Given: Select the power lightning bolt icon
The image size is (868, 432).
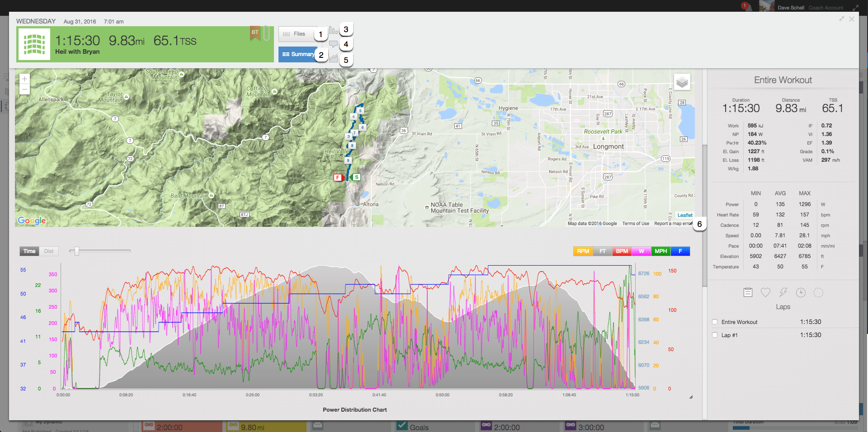Looking at the screenshot, I should click(x=783, y=292).
